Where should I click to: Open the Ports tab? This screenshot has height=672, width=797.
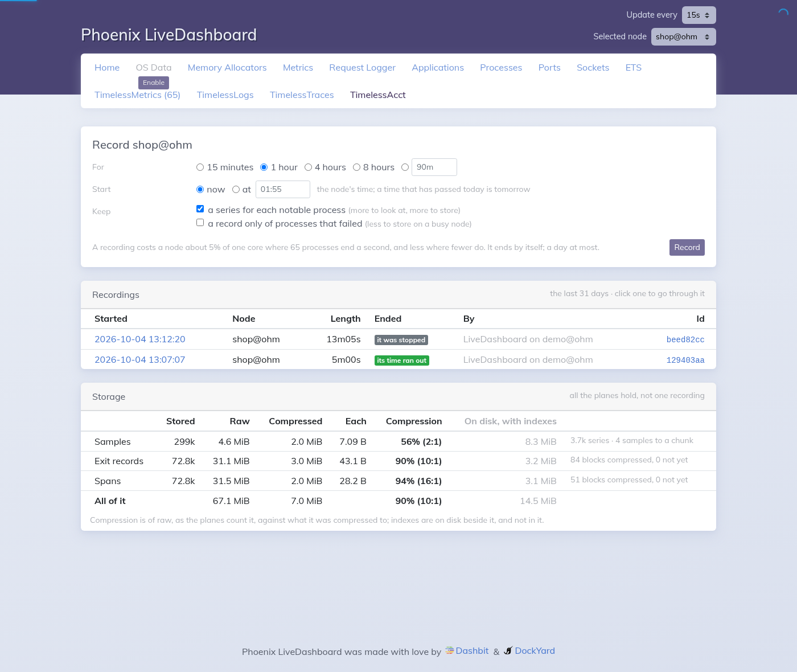(x=549, y=68)
